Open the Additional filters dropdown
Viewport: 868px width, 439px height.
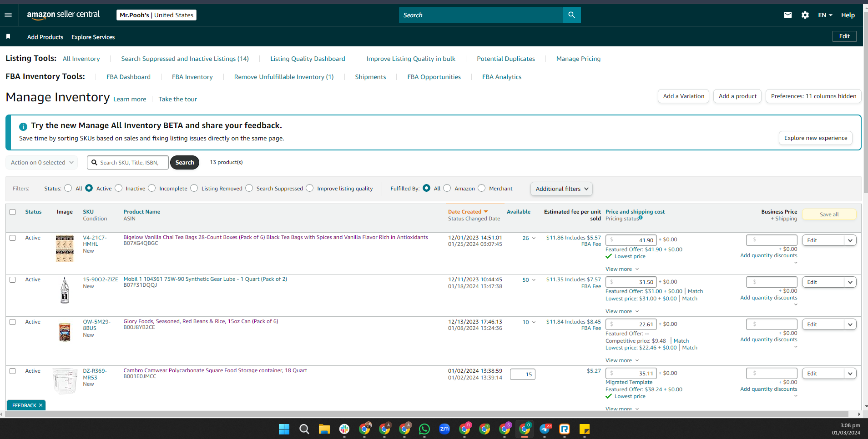click(x=561, y=189)
